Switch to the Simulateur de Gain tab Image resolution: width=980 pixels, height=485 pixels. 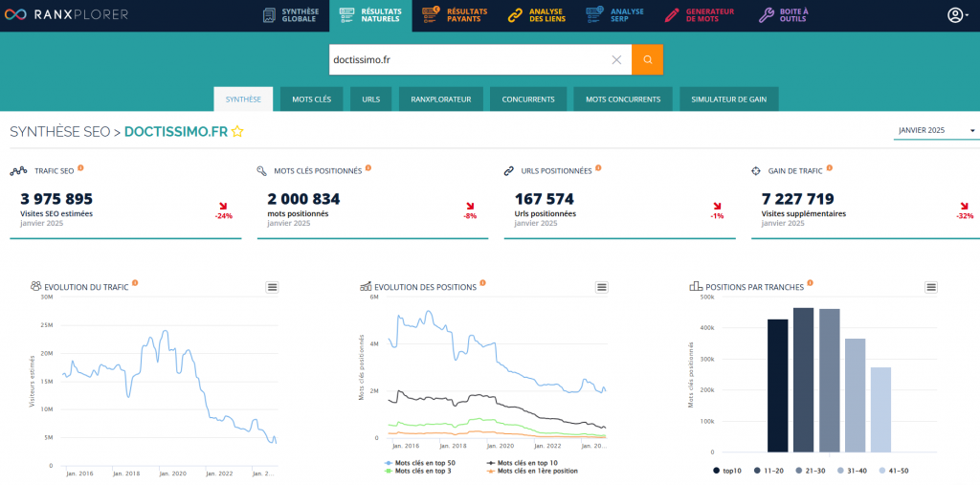(x=729, y=99)
